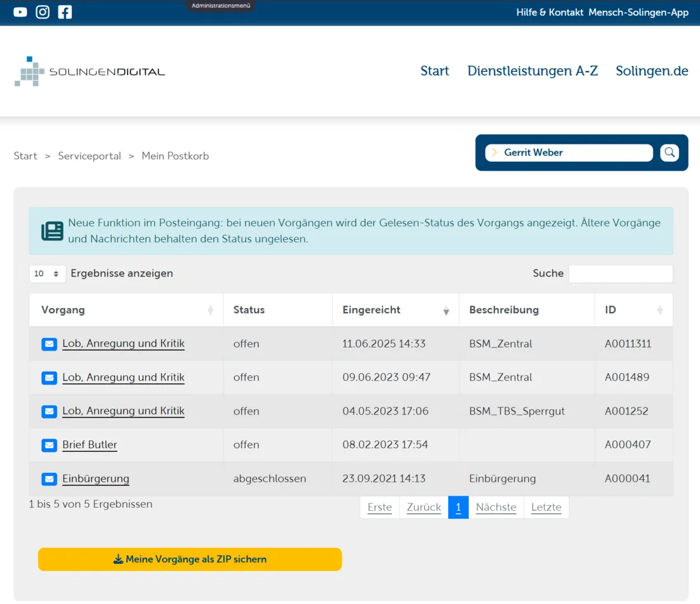
Task: Click Nächste pagination button
Action: [x=496, y=507]
